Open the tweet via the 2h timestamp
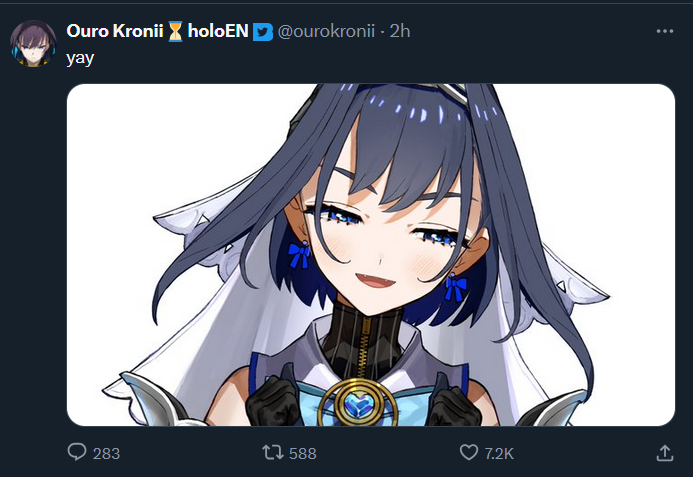693x477 pixels. [400, 31]
